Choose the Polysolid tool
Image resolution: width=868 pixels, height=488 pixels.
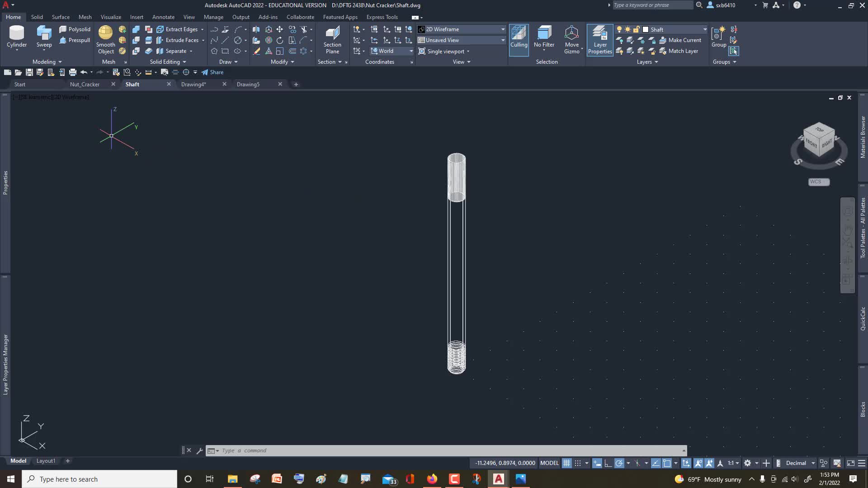click(x=75, y=29)
